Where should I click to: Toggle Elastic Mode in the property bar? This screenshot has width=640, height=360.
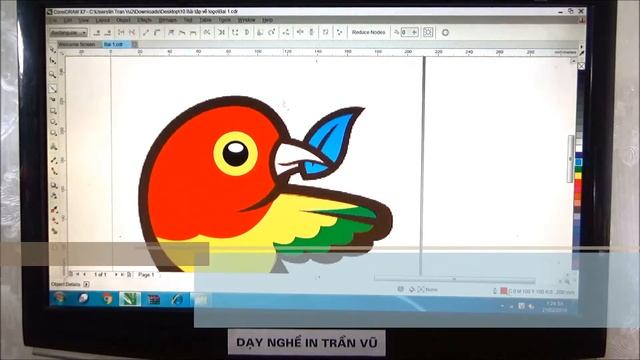(x=325, y=32)
